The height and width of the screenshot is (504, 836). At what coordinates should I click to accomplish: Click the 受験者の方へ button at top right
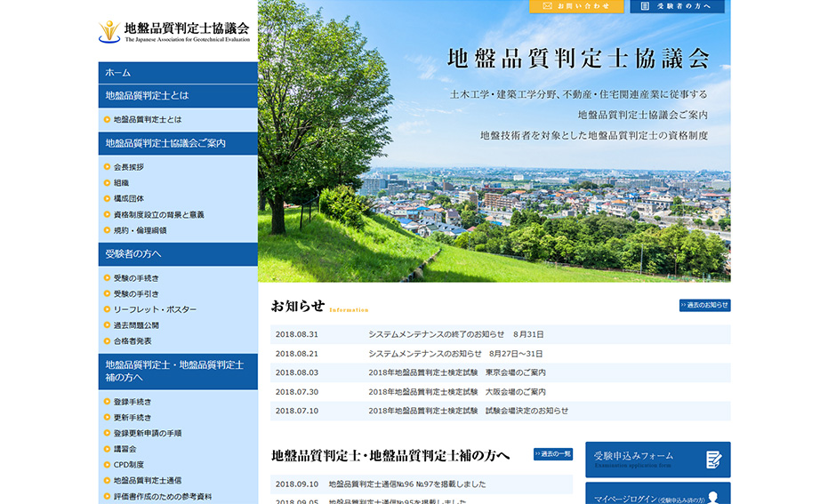point(677,6)
